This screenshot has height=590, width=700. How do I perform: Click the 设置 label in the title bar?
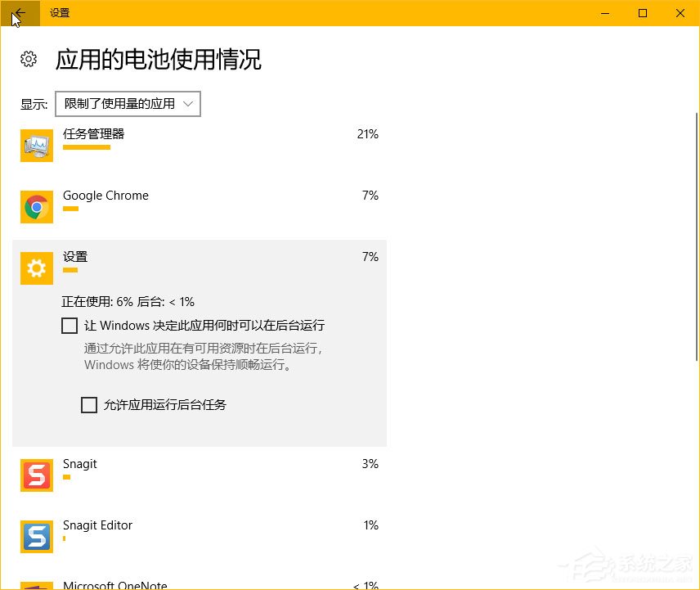click(59, 13)
